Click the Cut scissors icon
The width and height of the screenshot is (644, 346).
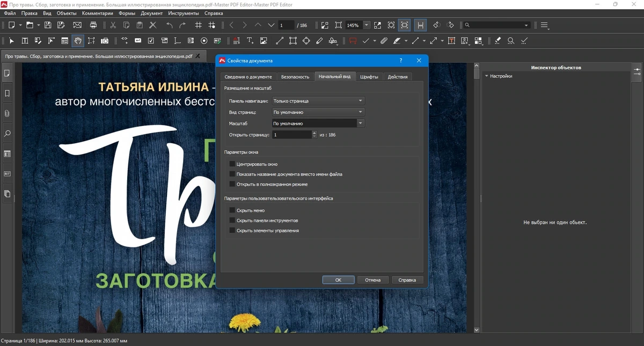113,25
